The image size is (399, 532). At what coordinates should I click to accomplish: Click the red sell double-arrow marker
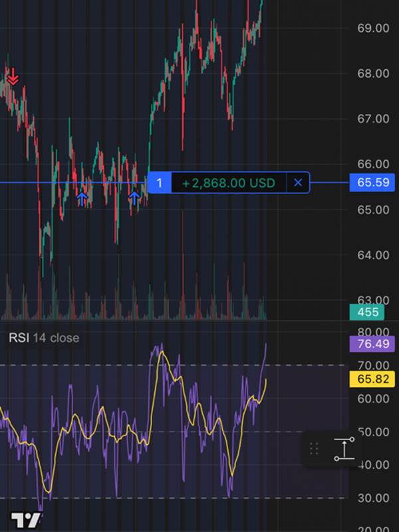[13, 76]
